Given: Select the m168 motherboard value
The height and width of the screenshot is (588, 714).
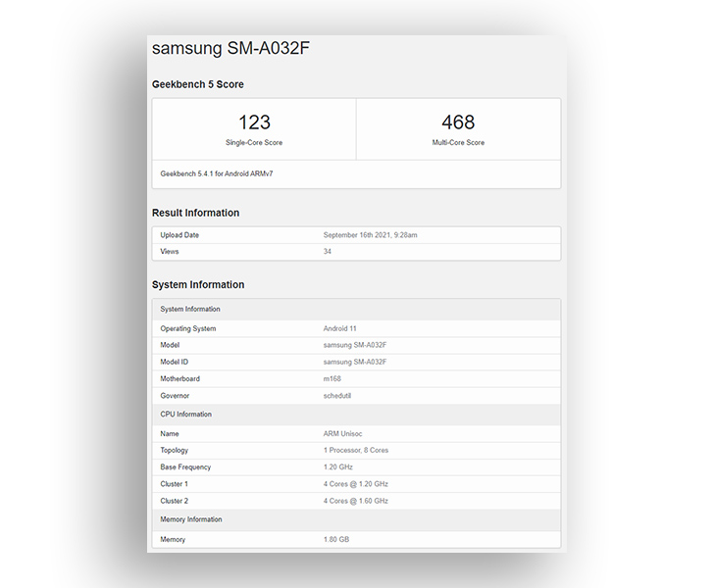Looking at the screenshot, I should click(x=331, y=378).
